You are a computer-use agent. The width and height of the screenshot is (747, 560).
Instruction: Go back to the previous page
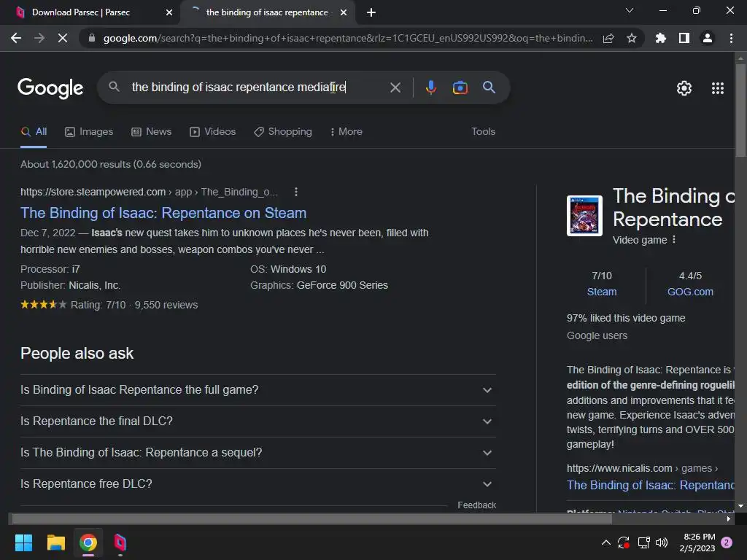[x=16, y=38]
